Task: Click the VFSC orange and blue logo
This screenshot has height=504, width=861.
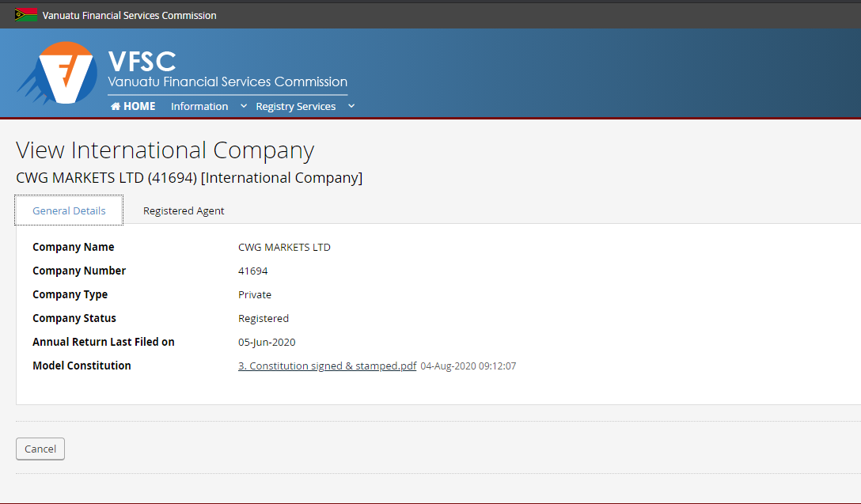Action: (x=57, y=73)
